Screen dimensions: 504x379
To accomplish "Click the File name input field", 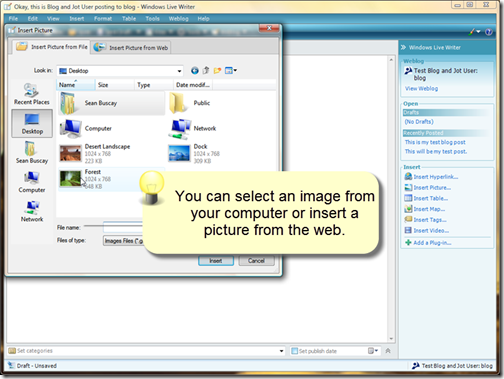I will click(x=123, y=227).
